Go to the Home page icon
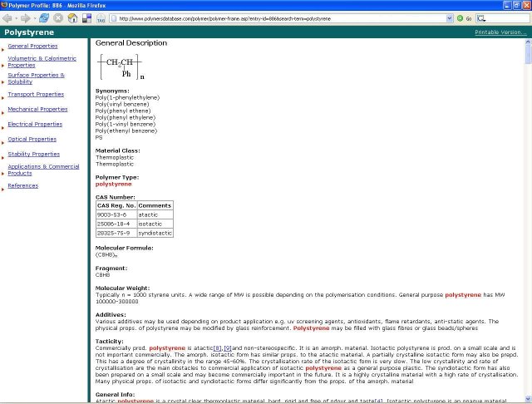 (72, 18)
